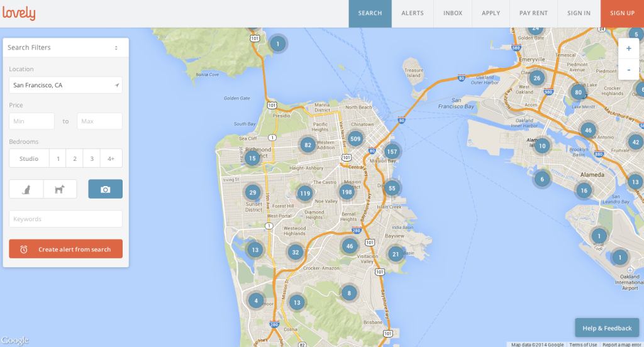Zoom in the map with plus
The width and height of the screenshot is (644, 347).
coord(628,48)
